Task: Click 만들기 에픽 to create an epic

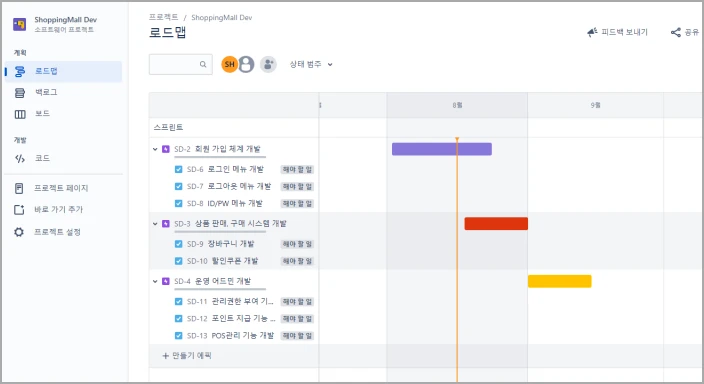Action: click(x=187, y=356)
